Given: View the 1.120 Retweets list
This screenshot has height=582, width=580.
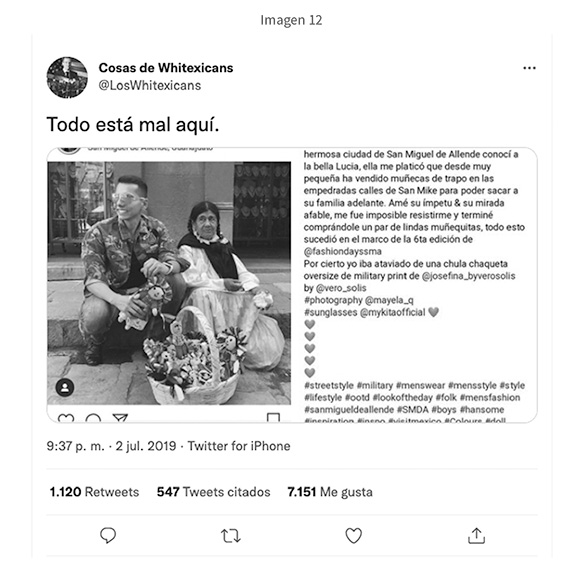Looking at the screenshot, I should point(94,492).
